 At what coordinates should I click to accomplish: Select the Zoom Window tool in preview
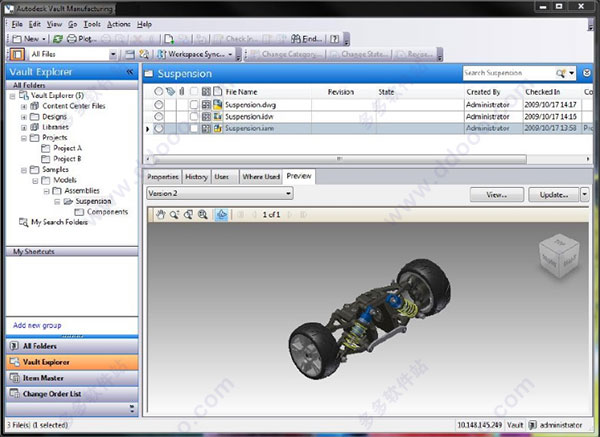click(188, 215)
